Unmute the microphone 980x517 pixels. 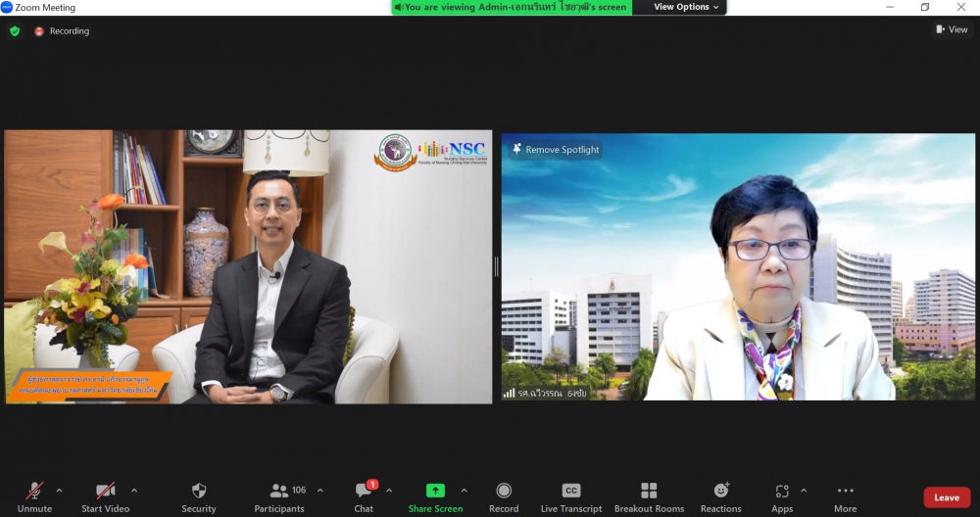point(34,492)
